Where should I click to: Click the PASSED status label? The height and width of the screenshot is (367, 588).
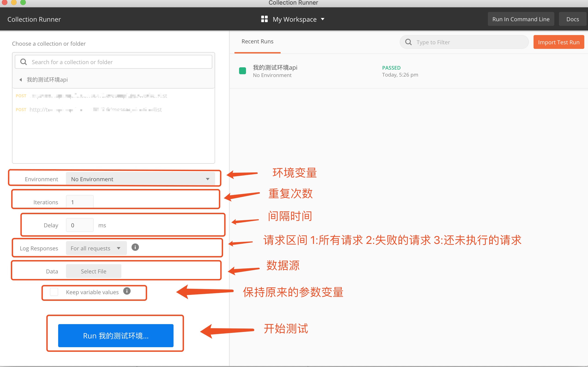391,68
